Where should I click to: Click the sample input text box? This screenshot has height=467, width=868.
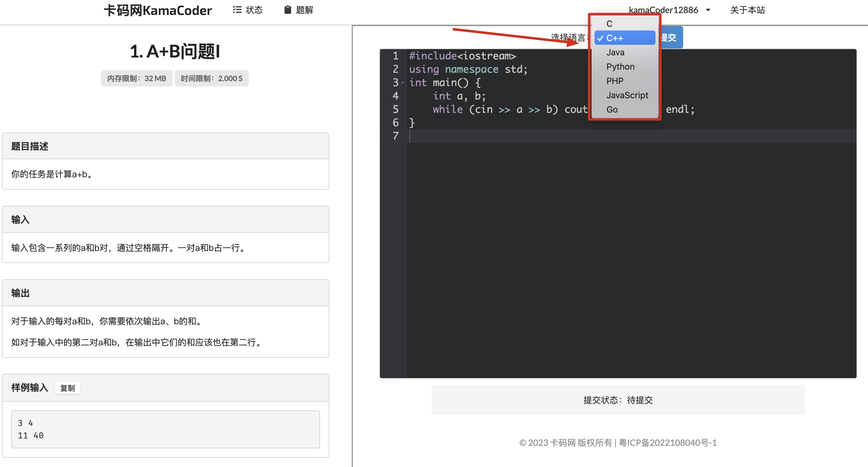[x=165, y=429]
